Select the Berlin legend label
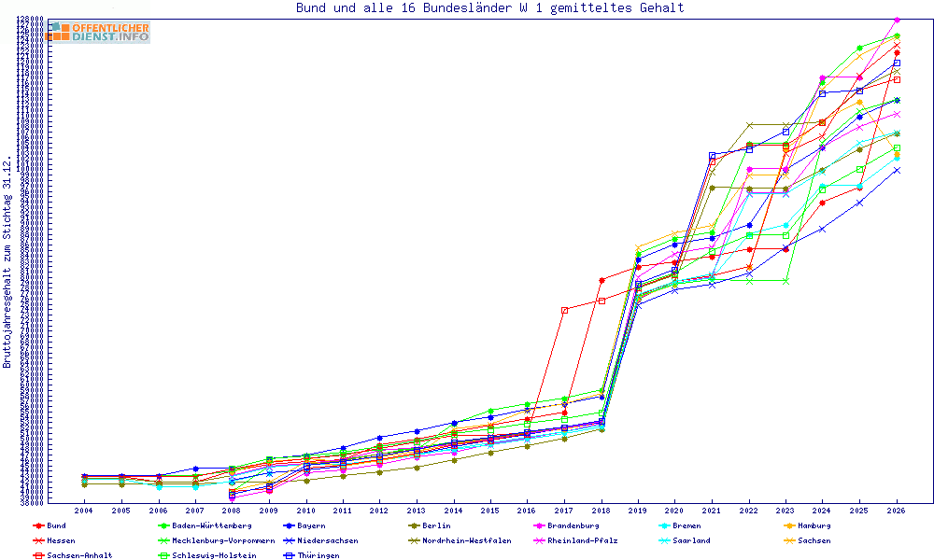The width and height of the screenshot is (934, 560). point(436,526)
